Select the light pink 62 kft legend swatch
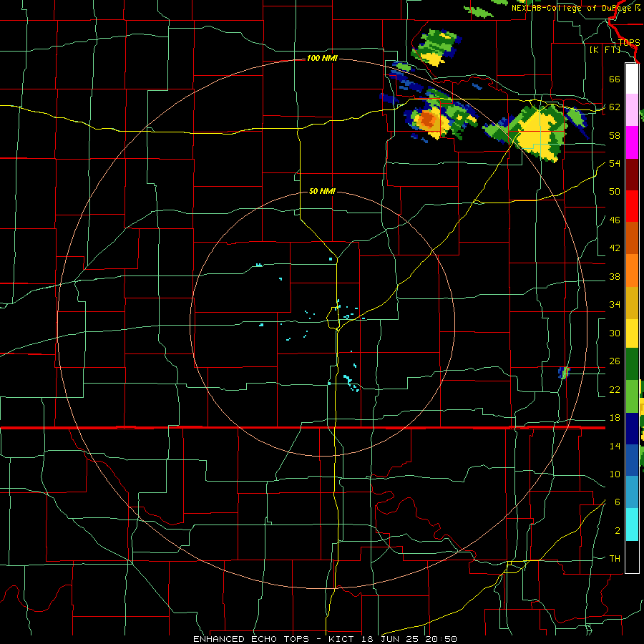The width and height of the screenshot is (644, 644). point(632,109)
